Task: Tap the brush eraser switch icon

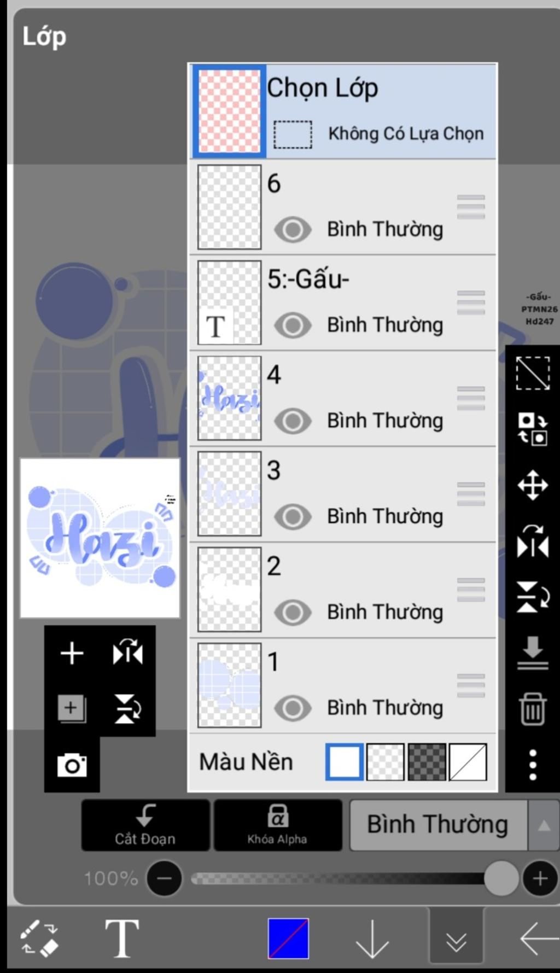Action: pos(39,939)
